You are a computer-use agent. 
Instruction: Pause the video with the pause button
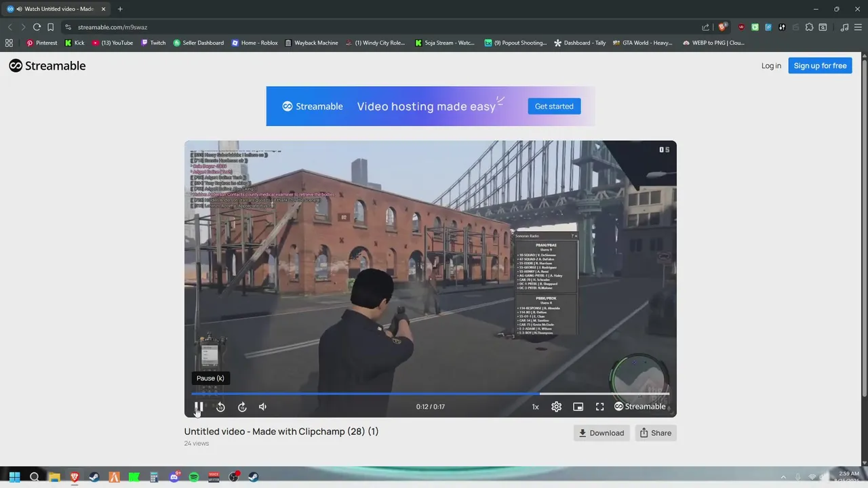199,407
